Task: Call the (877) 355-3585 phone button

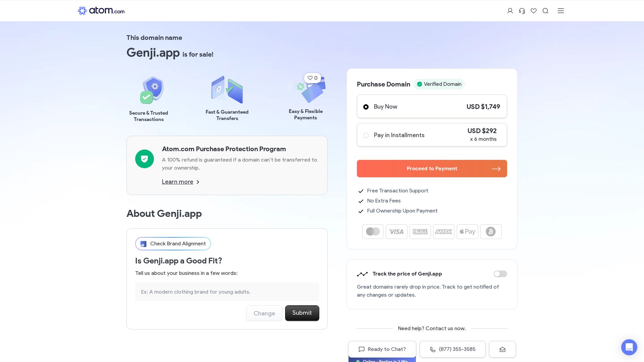Action: click(452, 349)
